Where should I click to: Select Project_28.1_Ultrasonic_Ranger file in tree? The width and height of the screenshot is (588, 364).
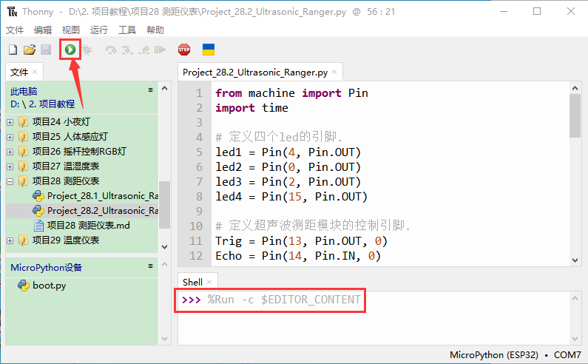pos(101,196)
